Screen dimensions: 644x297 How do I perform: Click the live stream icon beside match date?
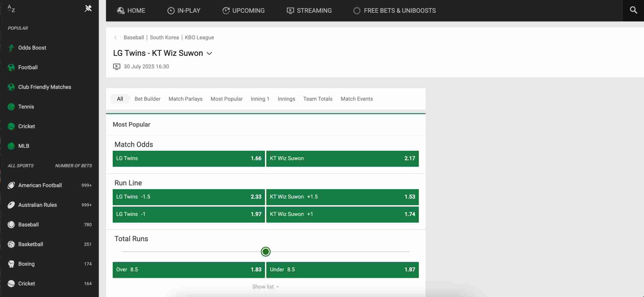tap(117, 66)
